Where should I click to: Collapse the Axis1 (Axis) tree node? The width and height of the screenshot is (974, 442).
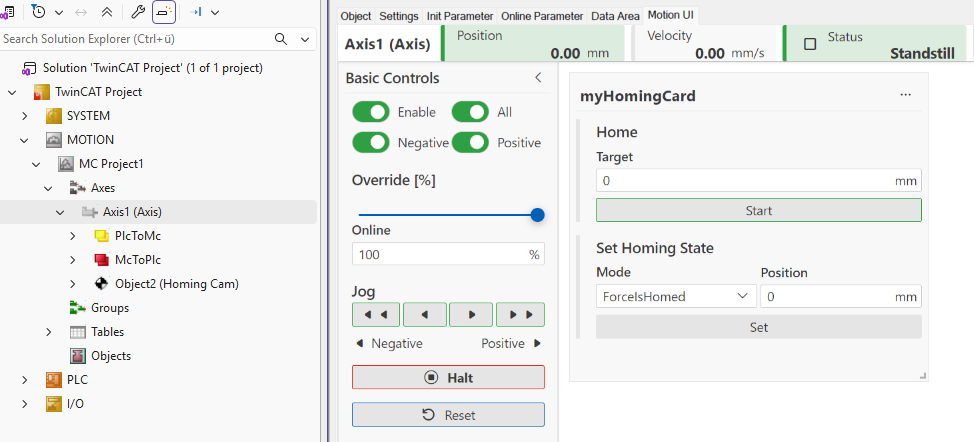pyautogui.click(x=60, y=212)
